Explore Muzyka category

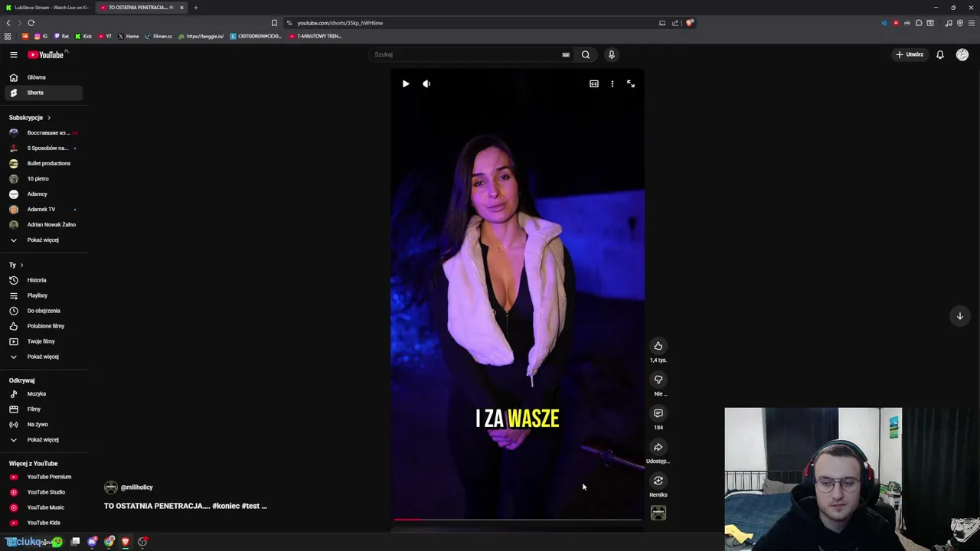pos(44,393)
